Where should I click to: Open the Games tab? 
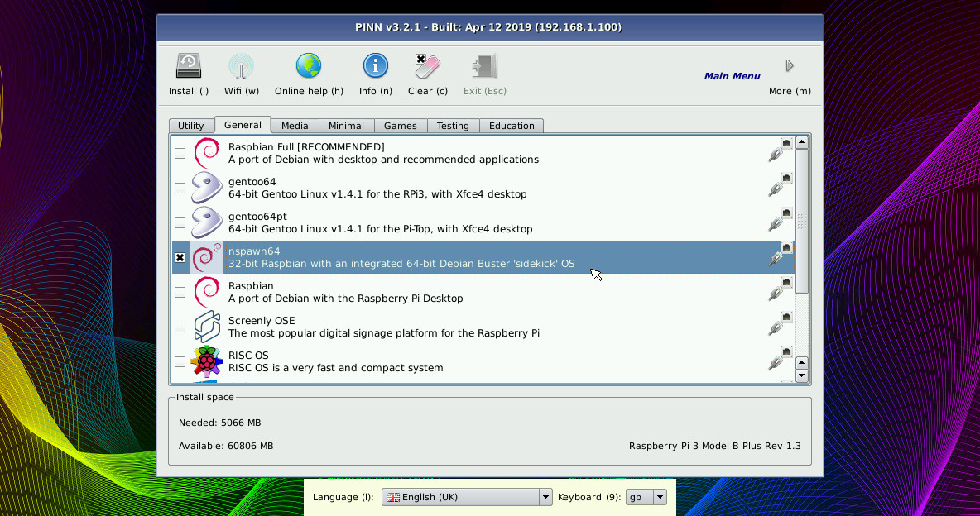tap(401, 126)
